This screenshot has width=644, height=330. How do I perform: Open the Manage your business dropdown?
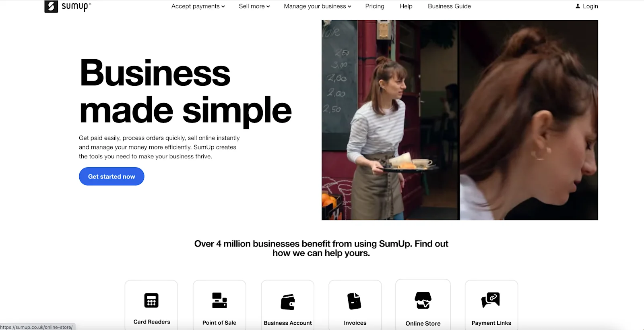point(318,6)
